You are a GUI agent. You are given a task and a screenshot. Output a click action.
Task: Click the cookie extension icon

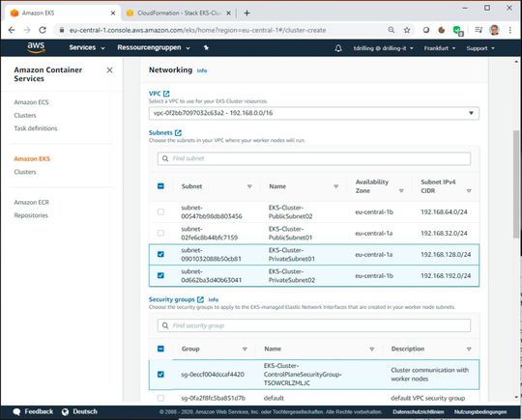442,30
